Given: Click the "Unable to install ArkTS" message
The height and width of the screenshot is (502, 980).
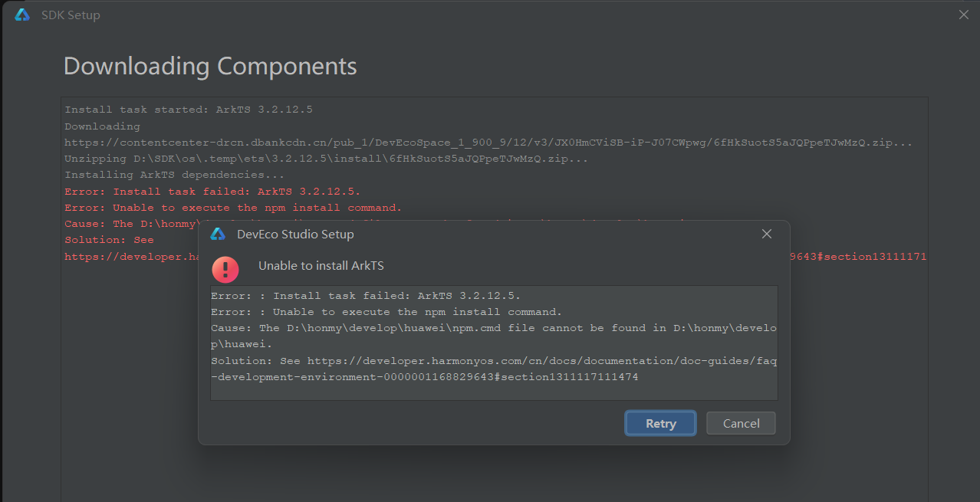Looking at the screenshot, I should pyautogui.click(x=321, y=266).
